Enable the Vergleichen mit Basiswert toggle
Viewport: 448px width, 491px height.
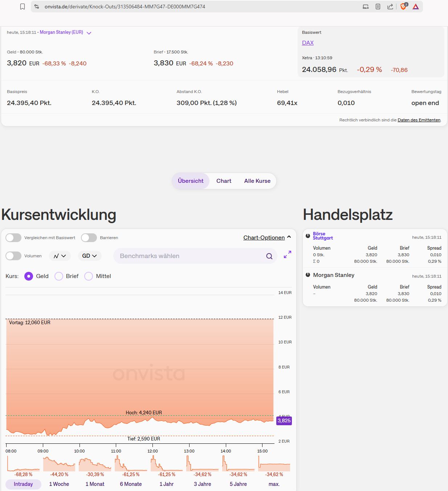pos(13,238)
